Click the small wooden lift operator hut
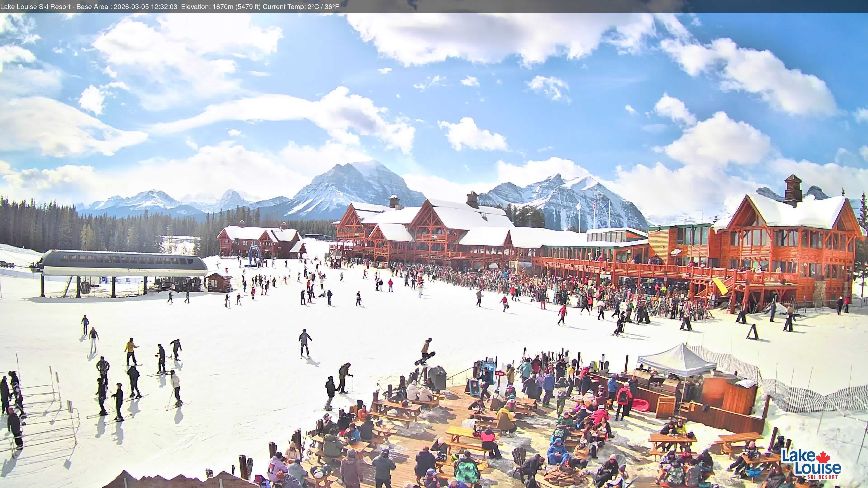 [219, 284]
